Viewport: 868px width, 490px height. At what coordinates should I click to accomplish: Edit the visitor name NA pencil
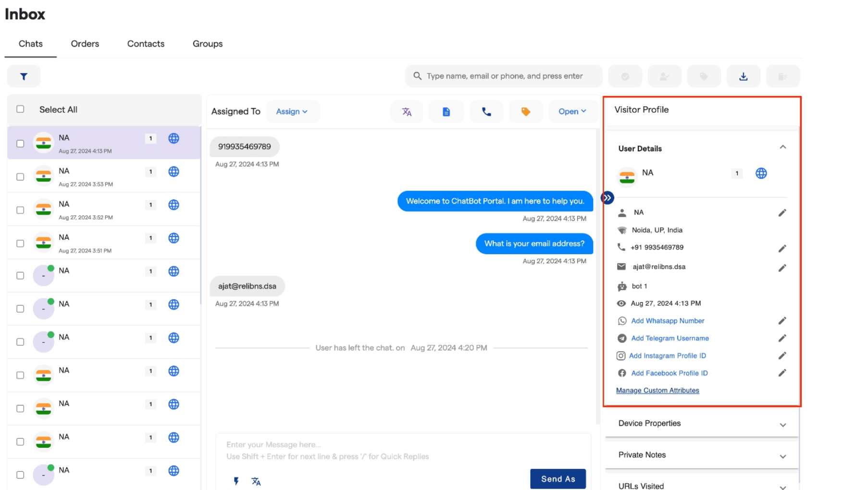point(782,212)
